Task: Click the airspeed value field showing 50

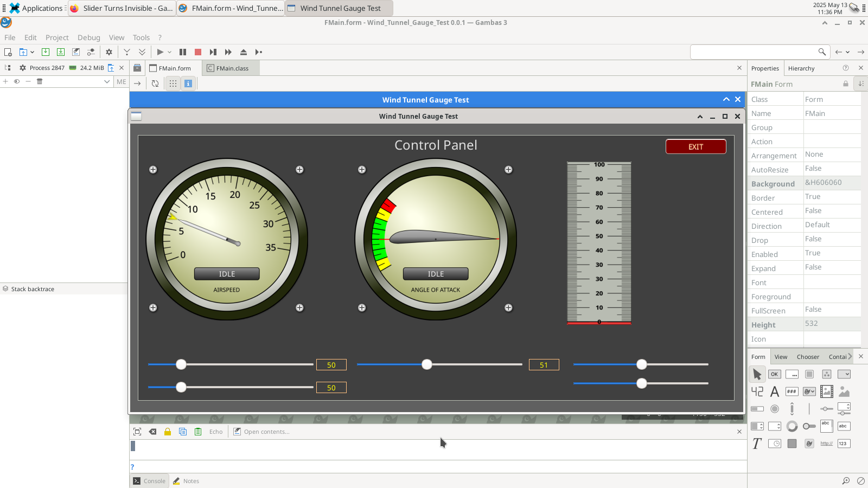Action: point(331,365)
